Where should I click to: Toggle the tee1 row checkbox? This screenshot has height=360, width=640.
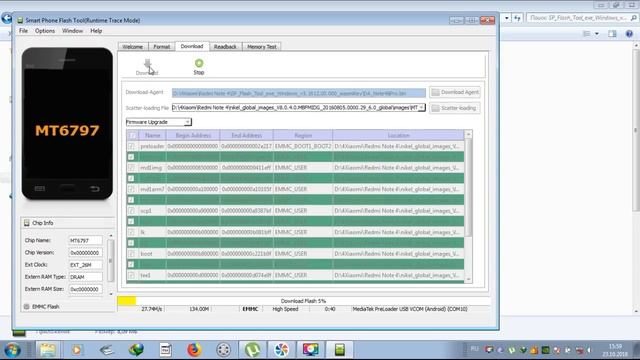point(131,275)
